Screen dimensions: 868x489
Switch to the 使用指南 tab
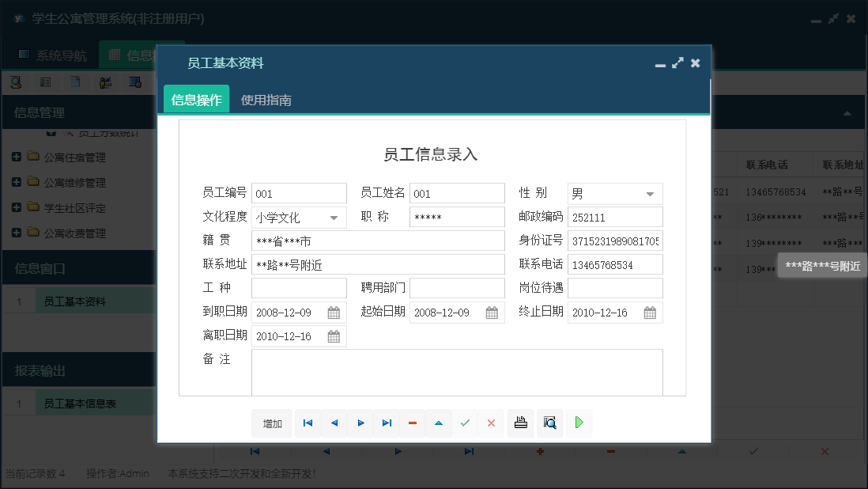tap(267, 101)
